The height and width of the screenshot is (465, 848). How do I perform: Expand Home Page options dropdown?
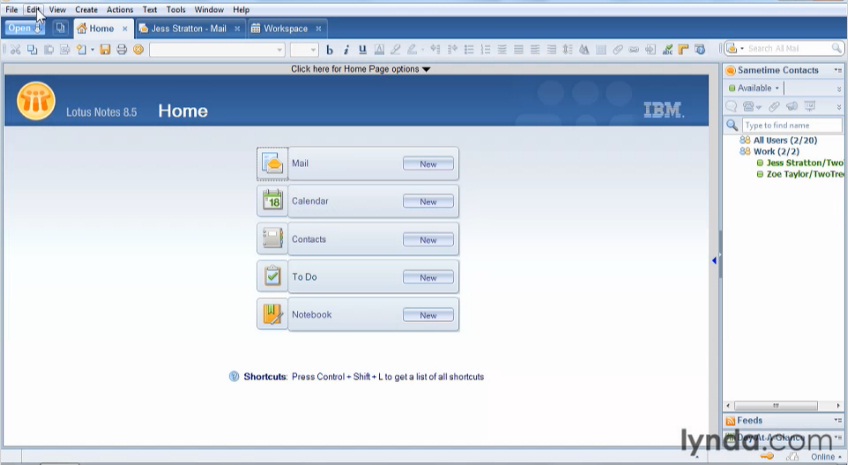click(361, 69)
